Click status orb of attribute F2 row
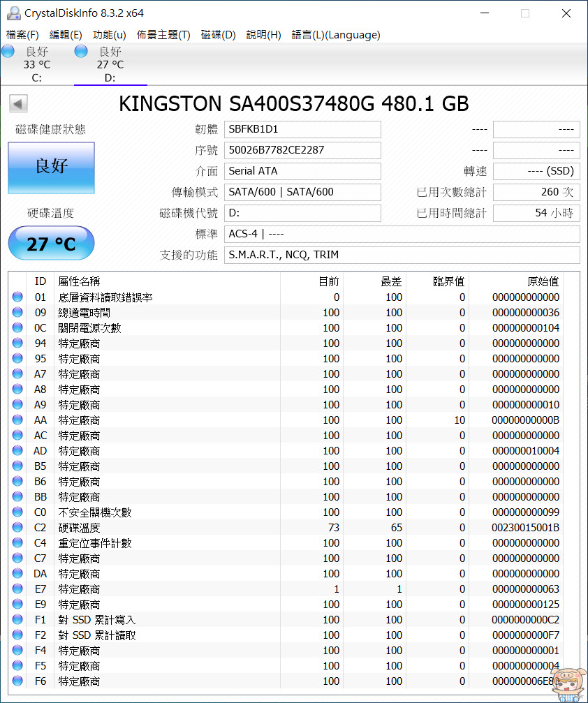 click(x=17, y=635)
